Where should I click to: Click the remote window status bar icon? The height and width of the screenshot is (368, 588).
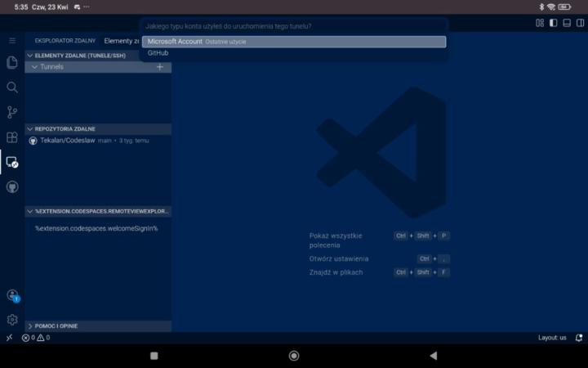[9, 338]
